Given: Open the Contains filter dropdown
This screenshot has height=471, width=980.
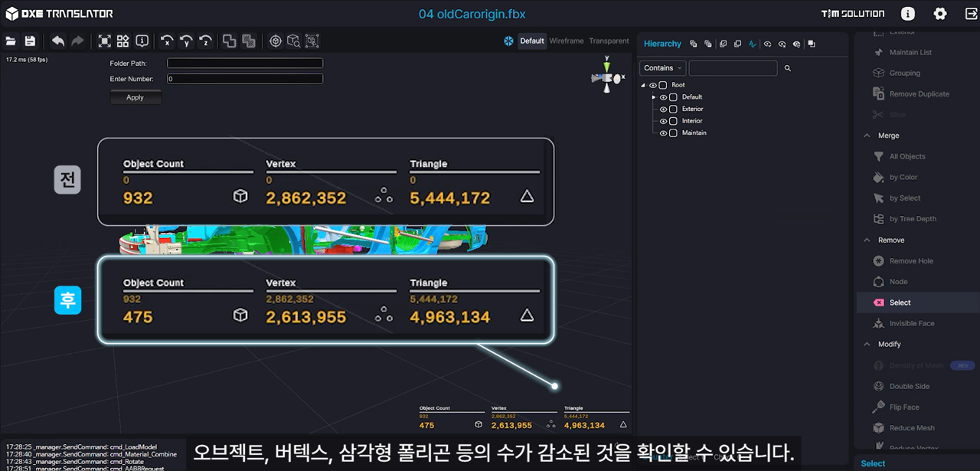Looking at the screenshot, I should tap(662, 68).
